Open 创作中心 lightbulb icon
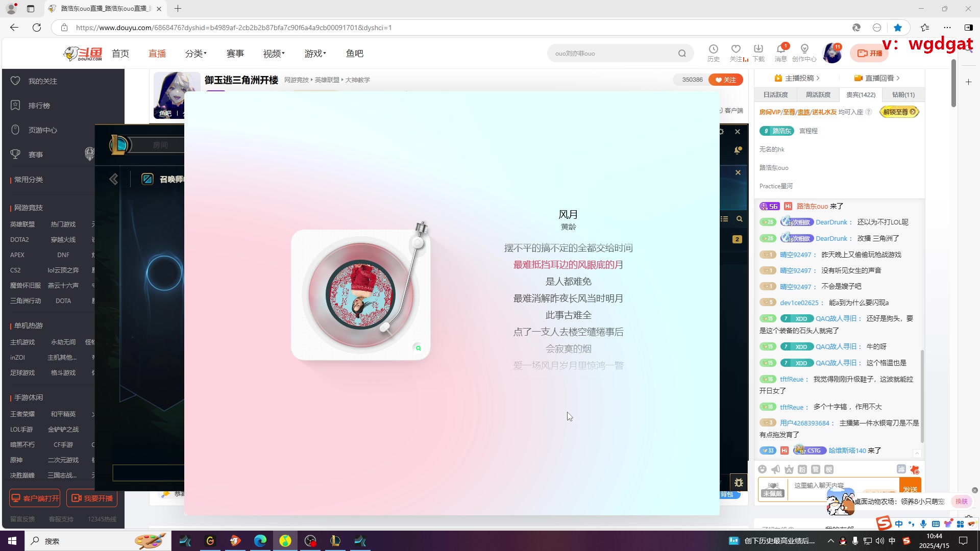This screenshot has height=551, width=980. click(804, 53)
